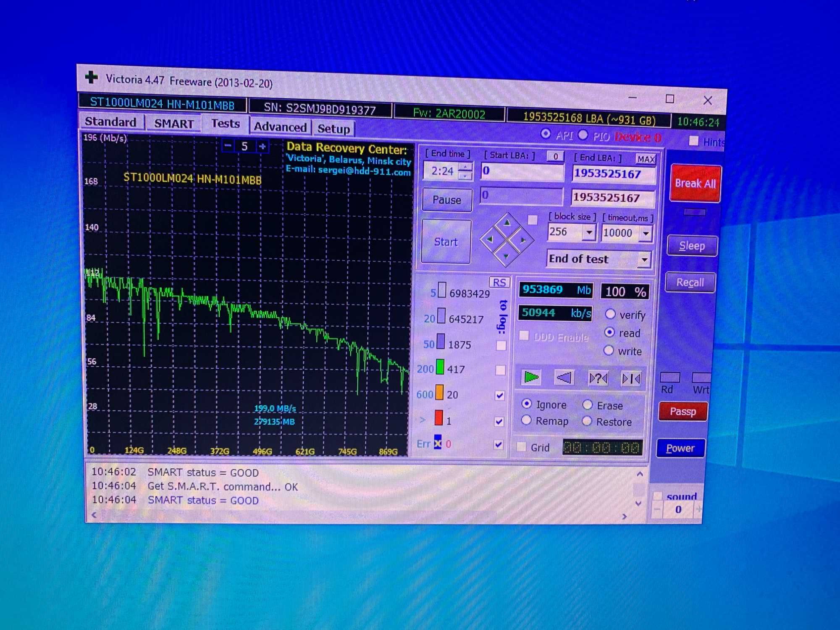Click graph scale plus button

tap(262, 147)
